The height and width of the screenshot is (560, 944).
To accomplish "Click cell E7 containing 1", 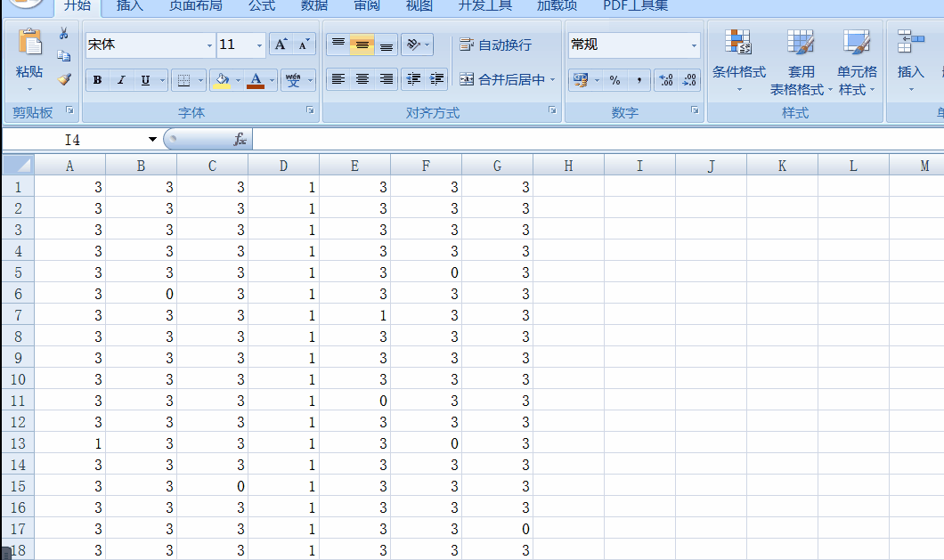I will [x=354, y=315].
